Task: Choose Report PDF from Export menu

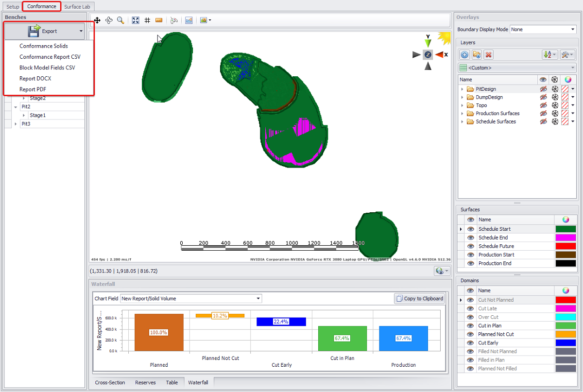Action: click(33, 89)
